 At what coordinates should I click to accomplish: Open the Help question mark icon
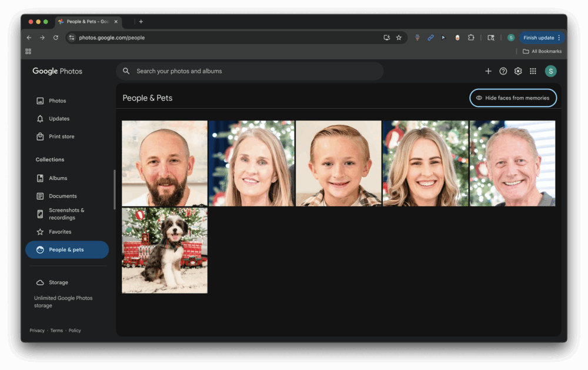pyautogui.click(x=503, y=71)
